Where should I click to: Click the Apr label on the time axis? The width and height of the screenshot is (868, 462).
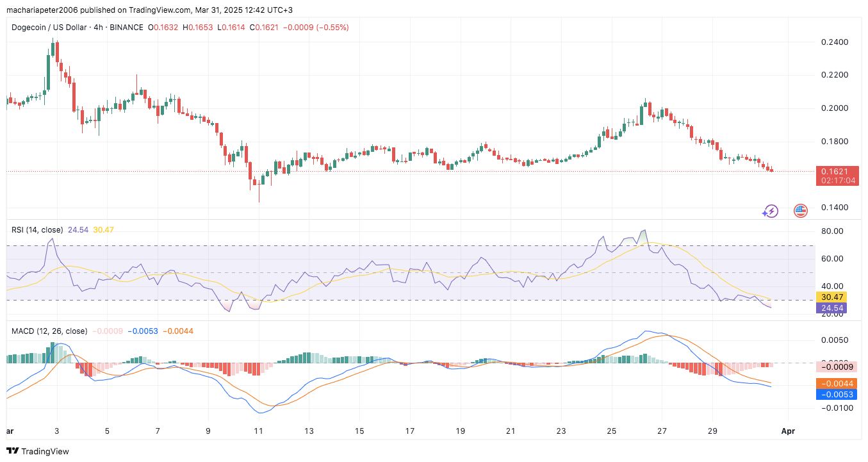point(788,431)
